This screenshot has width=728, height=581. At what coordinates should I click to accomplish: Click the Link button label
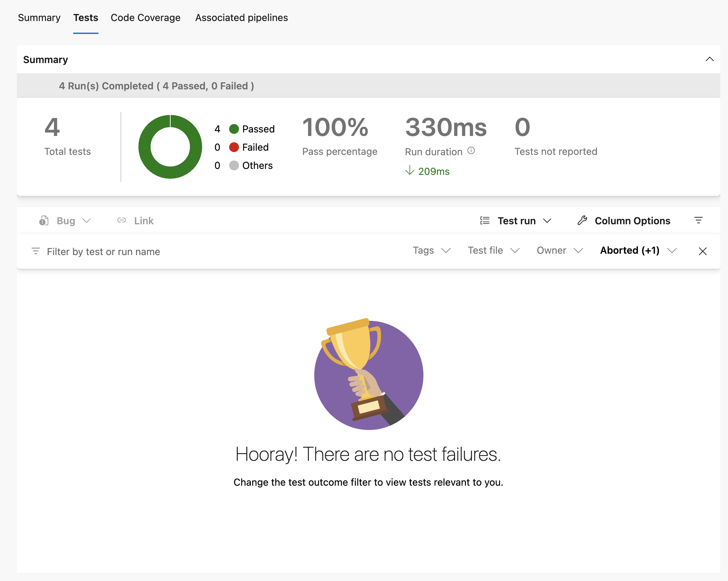click(144, 221)
